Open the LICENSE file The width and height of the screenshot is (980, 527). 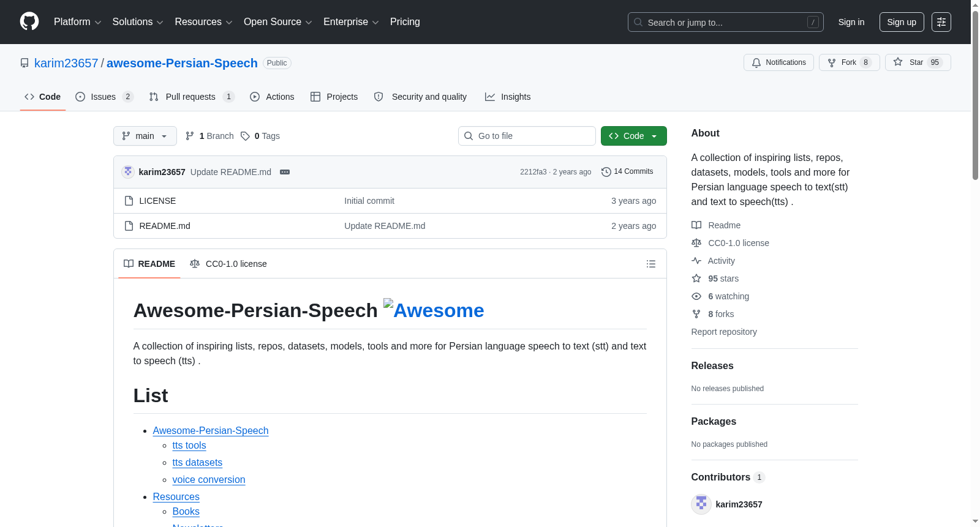157,201
